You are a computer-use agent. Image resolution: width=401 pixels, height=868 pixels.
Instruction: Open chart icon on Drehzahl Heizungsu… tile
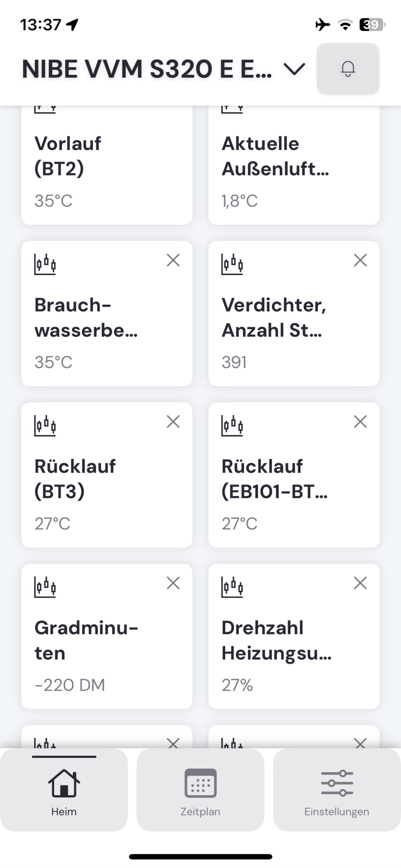pyautogui.click(x=232, y=587)
